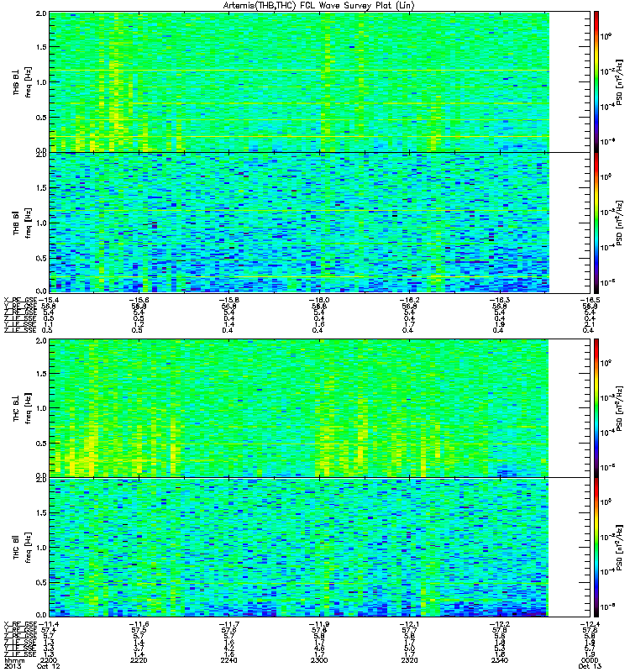
Task: Click the "0000" time label on the bottom axis
Action: pos(591,660)
